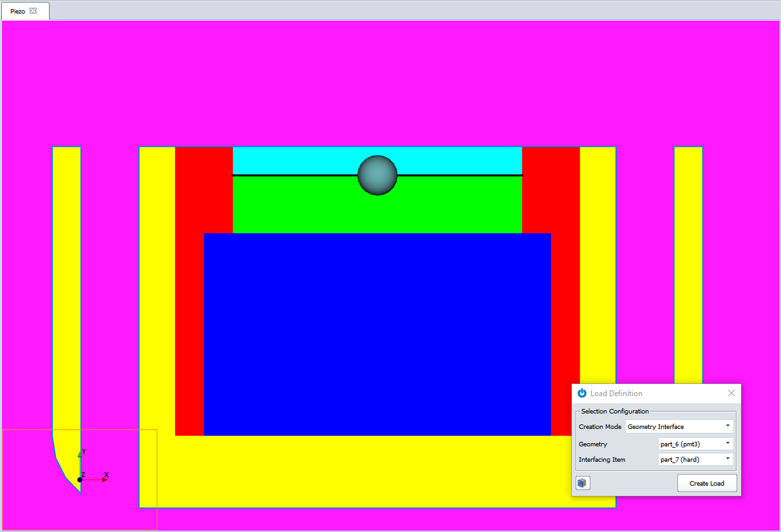Open the Creation Mode dropdown

point(679,426)
